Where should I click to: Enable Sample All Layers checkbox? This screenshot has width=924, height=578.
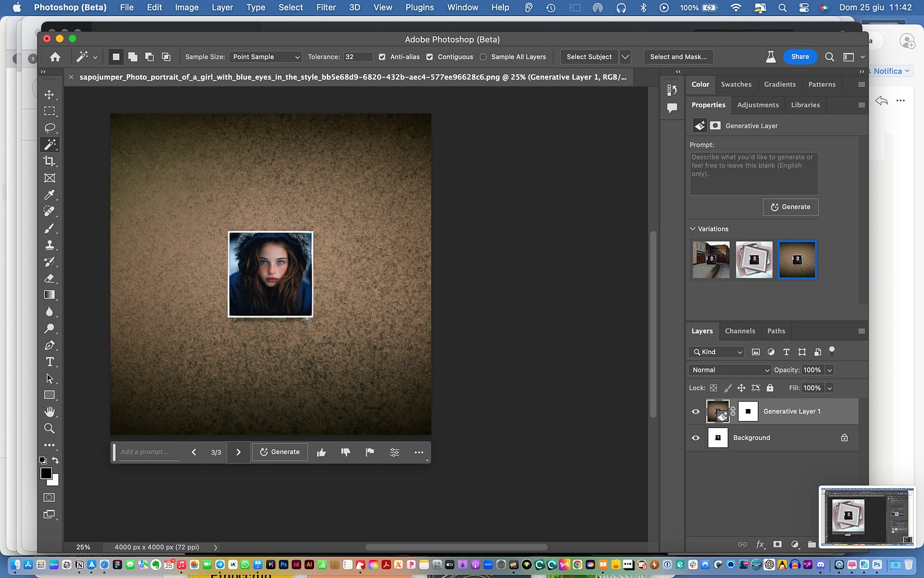tap(483, 57)
